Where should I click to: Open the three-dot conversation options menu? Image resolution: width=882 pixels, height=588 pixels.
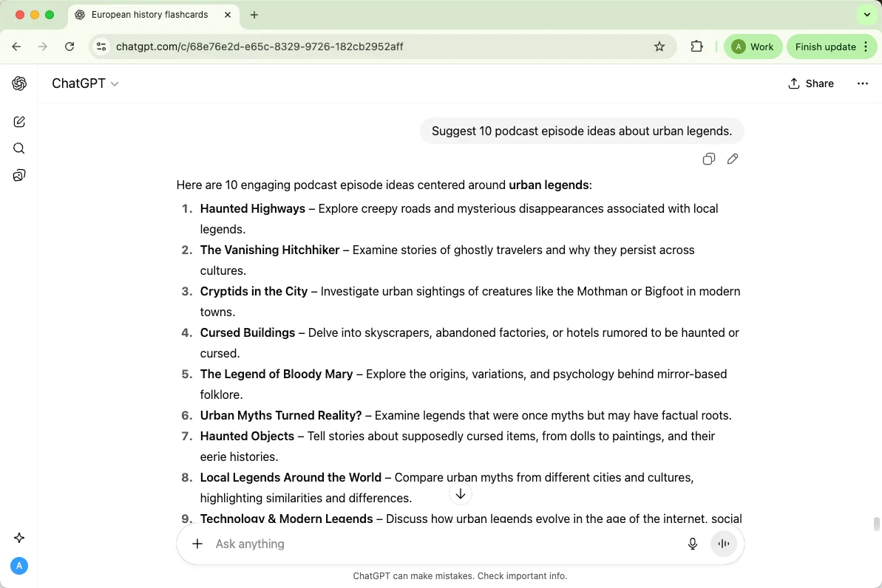[x=862, y=83]
